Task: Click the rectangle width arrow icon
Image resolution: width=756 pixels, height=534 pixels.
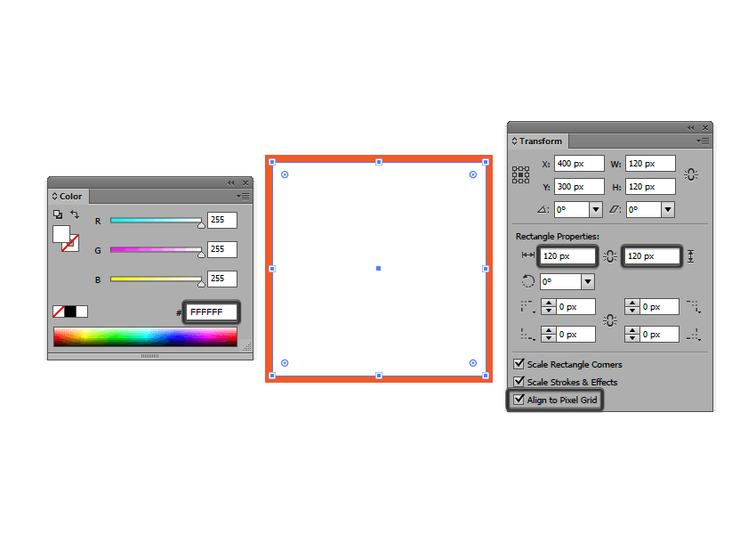Action: click(x=528, y=255)
